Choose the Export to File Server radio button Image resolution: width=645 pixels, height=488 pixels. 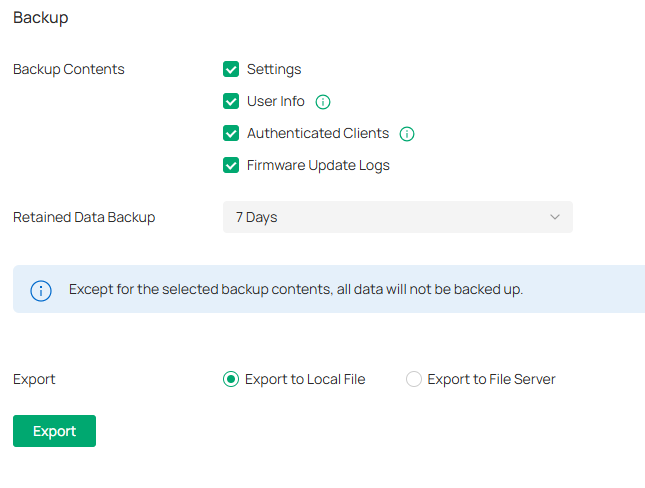[414, 379]
